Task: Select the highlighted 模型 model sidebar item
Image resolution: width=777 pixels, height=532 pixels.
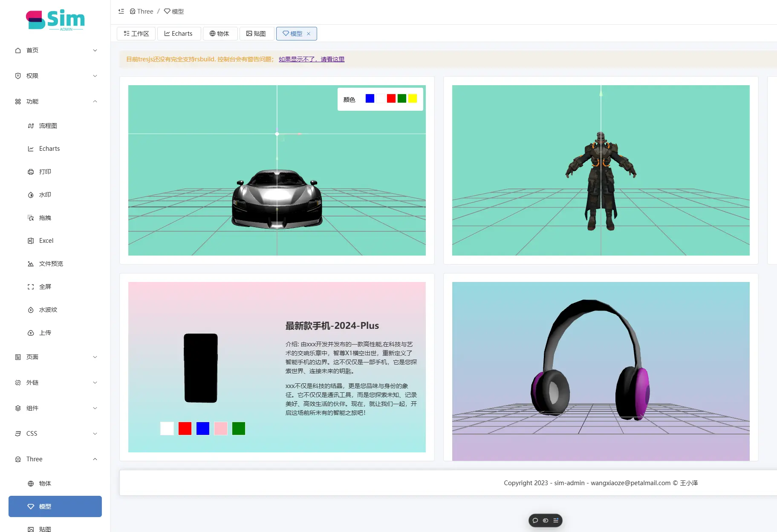Action: pos(55,506)
